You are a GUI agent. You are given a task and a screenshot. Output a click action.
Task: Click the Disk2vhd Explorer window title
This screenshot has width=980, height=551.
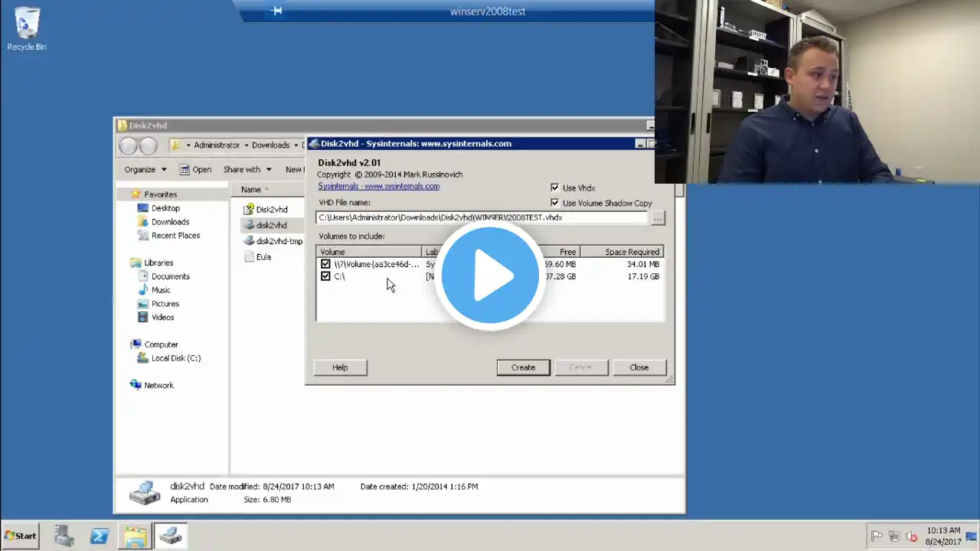(x=148, y=126)
